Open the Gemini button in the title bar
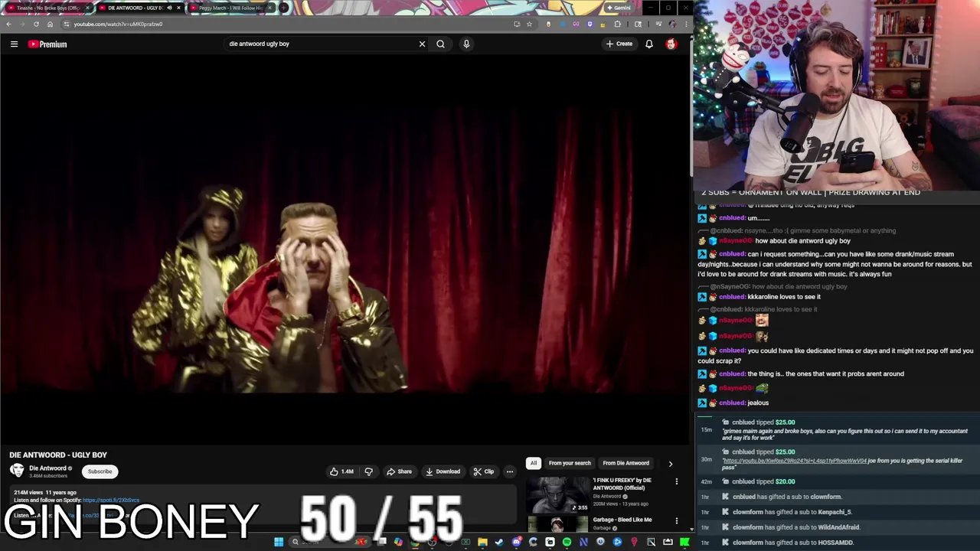The height and width of the screenshot is (551, 980). pos(619,8)
